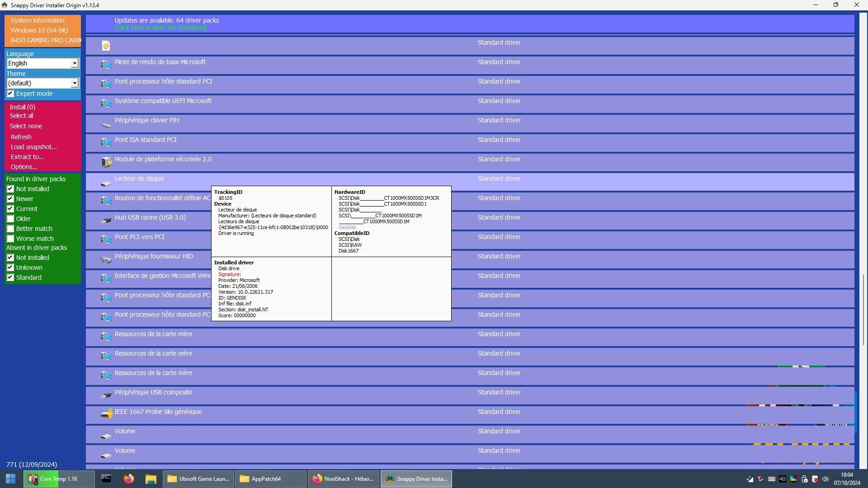Click icon for Périphérique fournisseur HID

coord(106,259)
